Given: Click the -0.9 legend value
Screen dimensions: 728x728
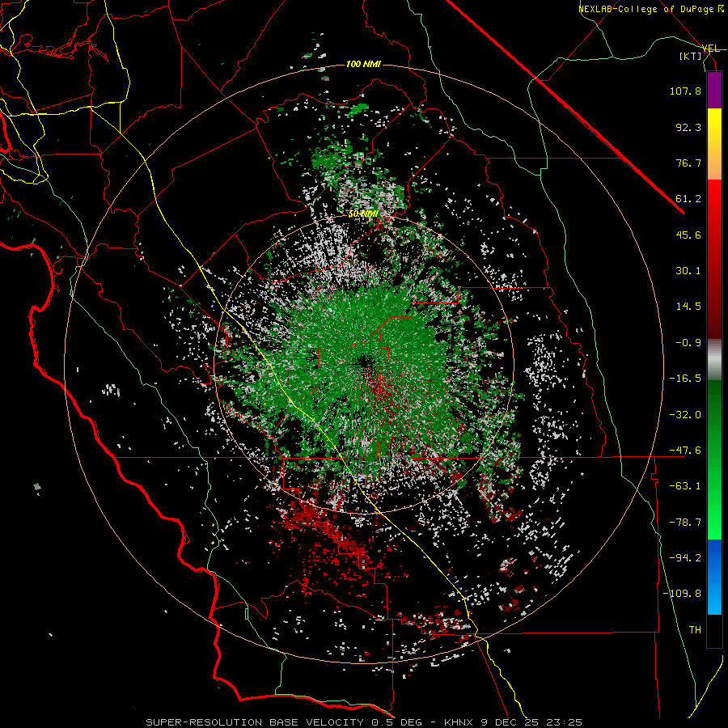Looking at the screenshot, I should (688, 343).
